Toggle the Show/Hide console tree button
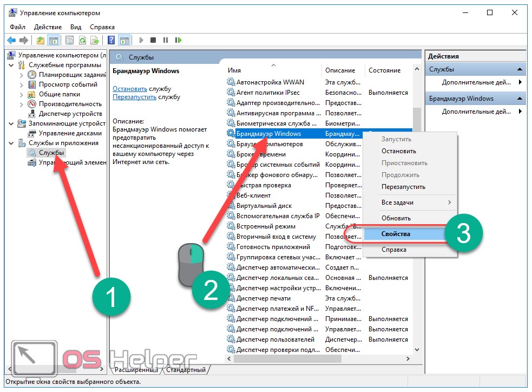The width and height of the screenshot is (532, 392). (54, 40)
